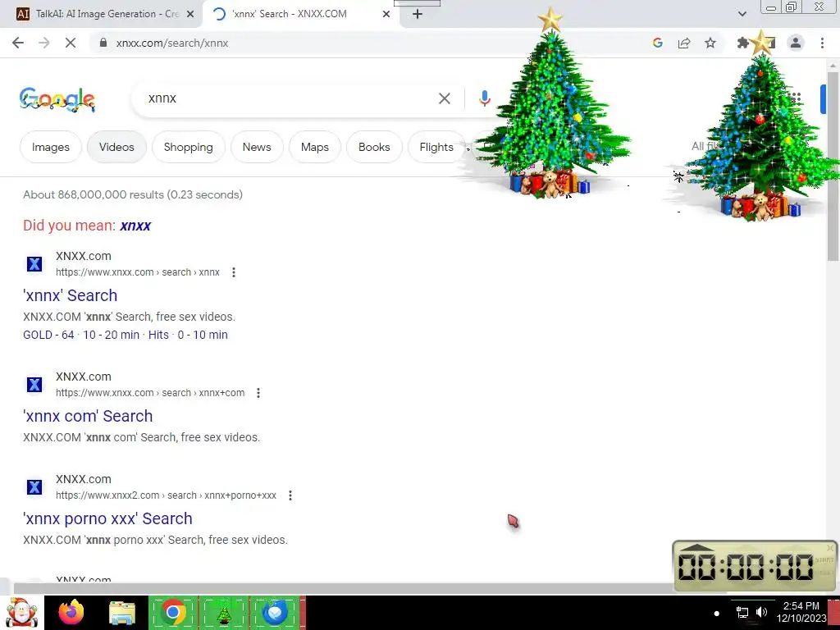
Task: Open the Christmas tree app in taskbar
Action: point(224,613)
